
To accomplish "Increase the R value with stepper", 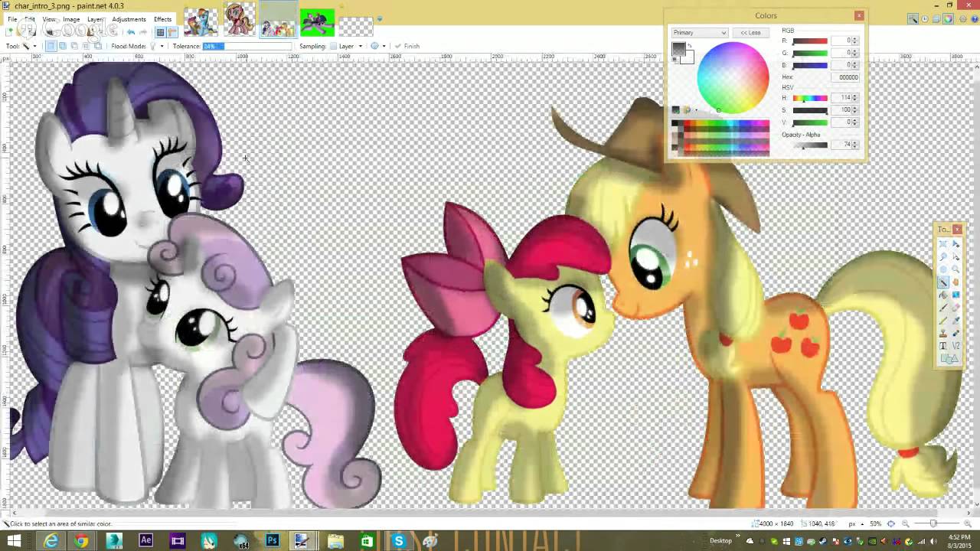I will click(855, 38).
